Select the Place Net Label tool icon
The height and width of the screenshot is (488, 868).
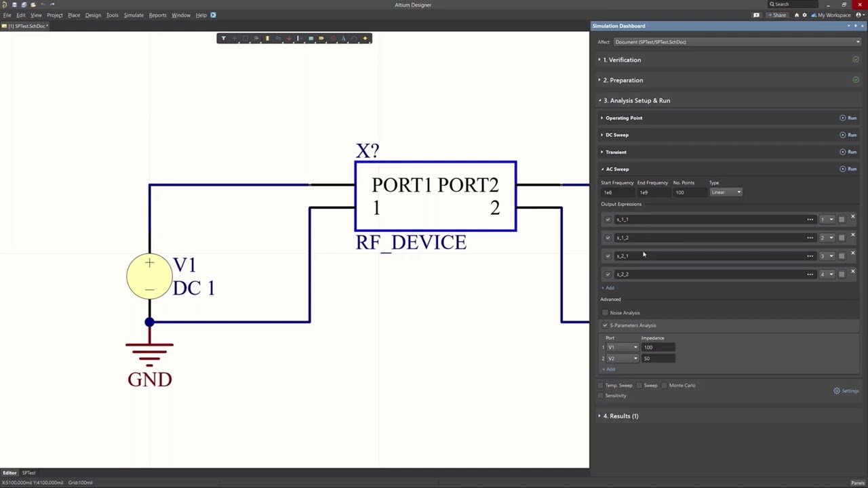(x=321, y=39)
